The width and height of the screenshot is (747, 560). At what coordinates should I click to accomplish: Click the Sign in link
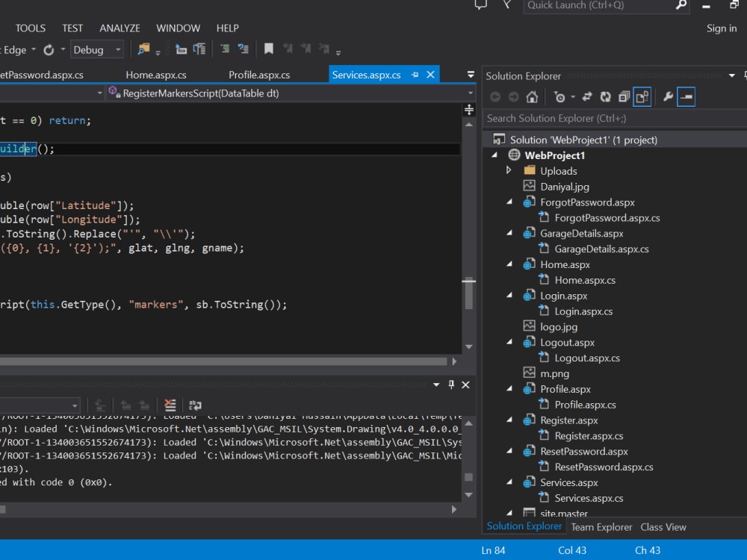click(x=722, y=28)
